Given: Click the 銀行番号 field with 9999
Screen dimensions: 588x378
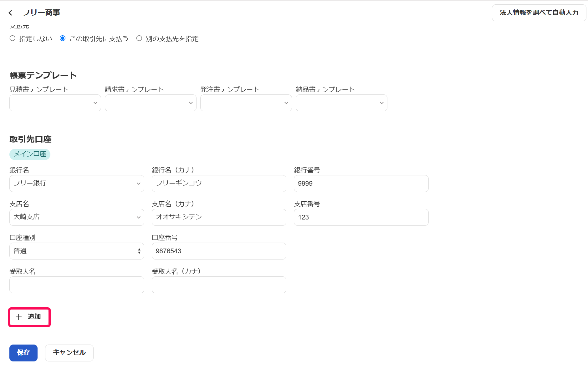Looking at the screenshot, I should click(361, 184).
